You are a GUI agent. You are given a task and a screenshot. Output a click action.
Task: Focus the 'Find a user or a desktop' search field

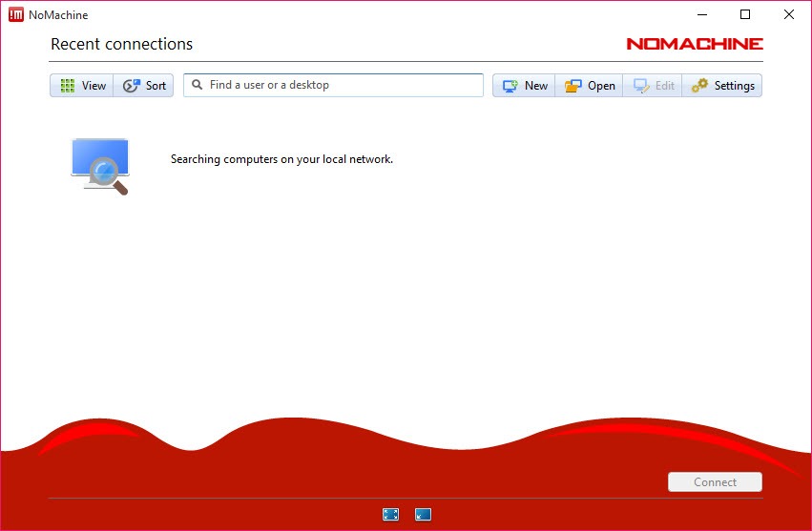pyautogui.click(x=334, y=85)
